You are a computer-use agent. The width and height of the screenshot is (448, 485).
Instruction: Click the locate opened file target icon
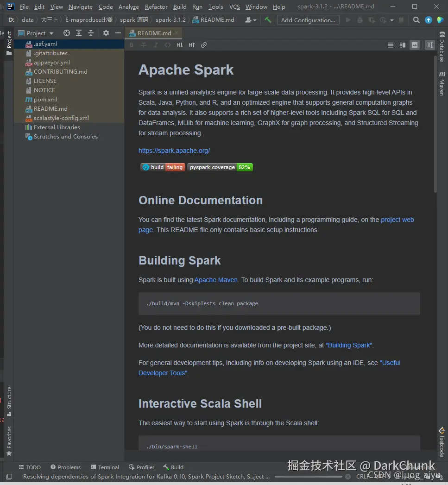(x=67, y=33)
